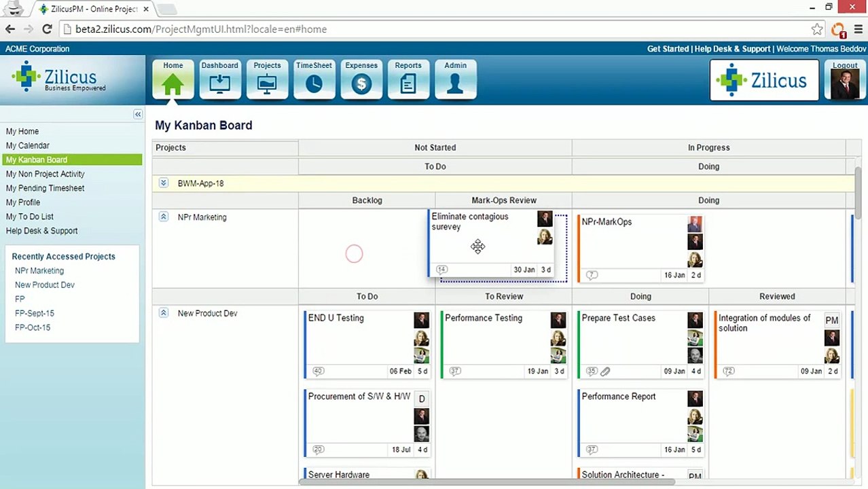Viewport: 868px width, 489px height.
Task: Expand the BWM-App-18 project row
Action: 164,183
